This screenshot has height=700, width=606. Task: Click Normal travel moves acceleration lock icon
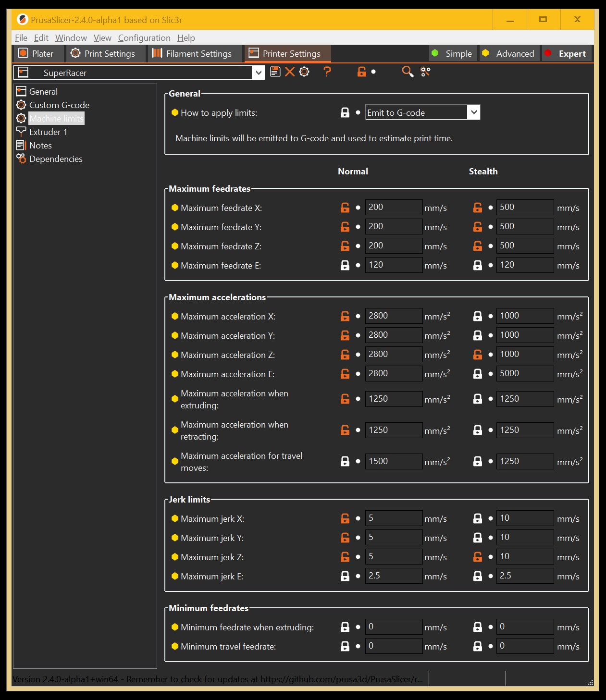pyautogui.click(x=345, y=461)
